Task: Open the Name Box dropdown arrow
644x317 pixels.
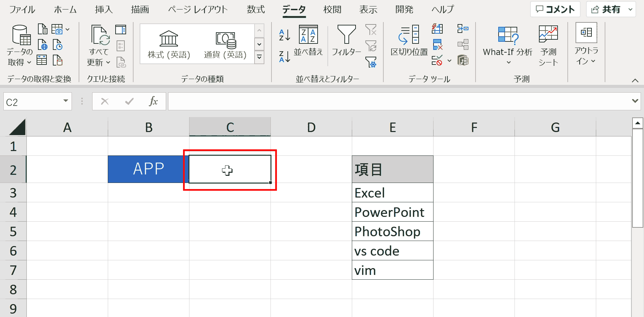Action: click(x=66, y=101)
